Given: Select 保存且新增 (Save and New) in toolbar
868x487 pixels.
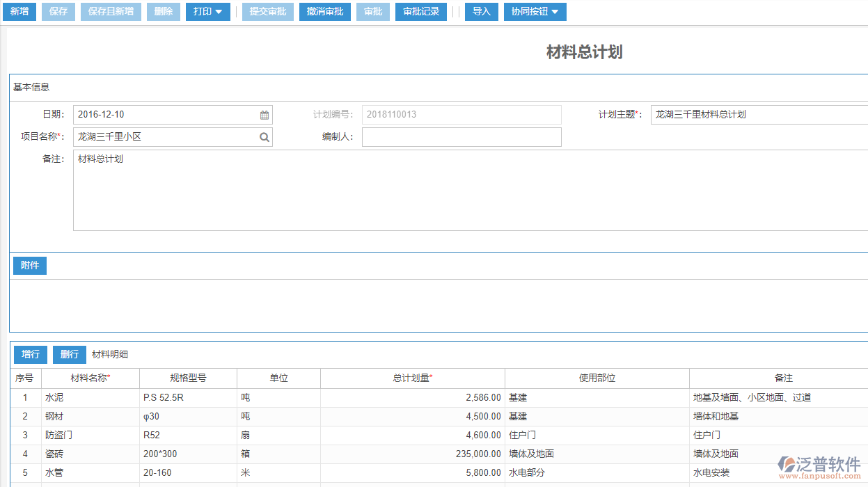Looking at the screenshot, I should [x=111, y=11].
